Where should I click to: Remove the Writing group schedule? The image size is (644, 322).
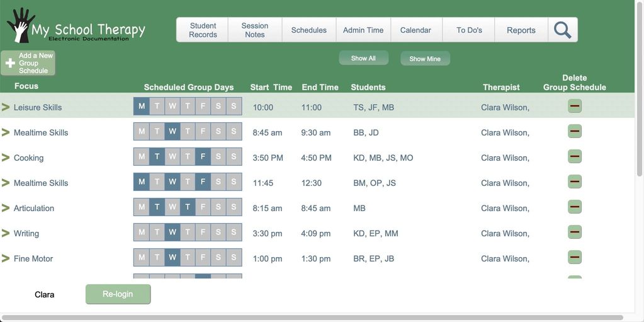click(574, 233)
